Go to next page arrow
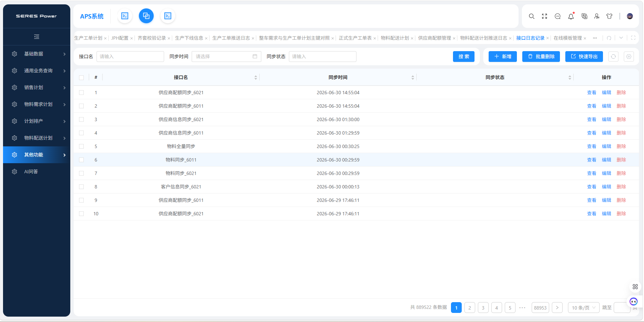The width and height of the screenshot is (644, 322). 557,308
